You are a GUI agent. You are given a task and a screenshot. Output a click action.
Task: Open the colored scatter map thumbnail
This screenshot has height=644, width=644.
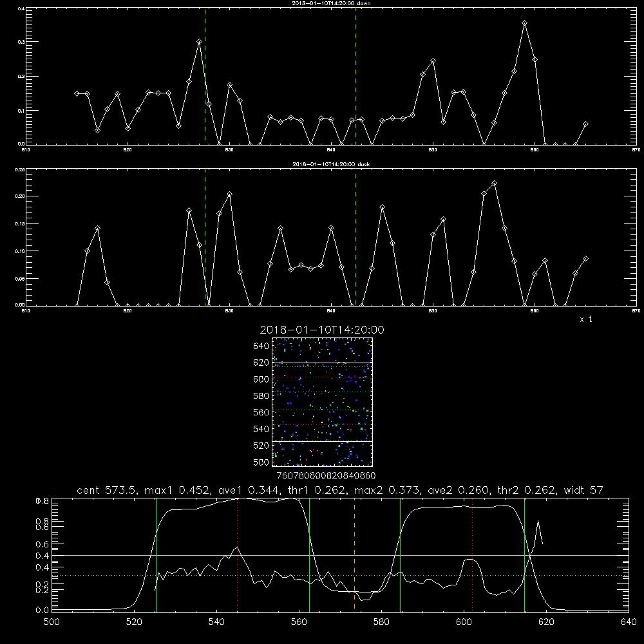(322, 402)
